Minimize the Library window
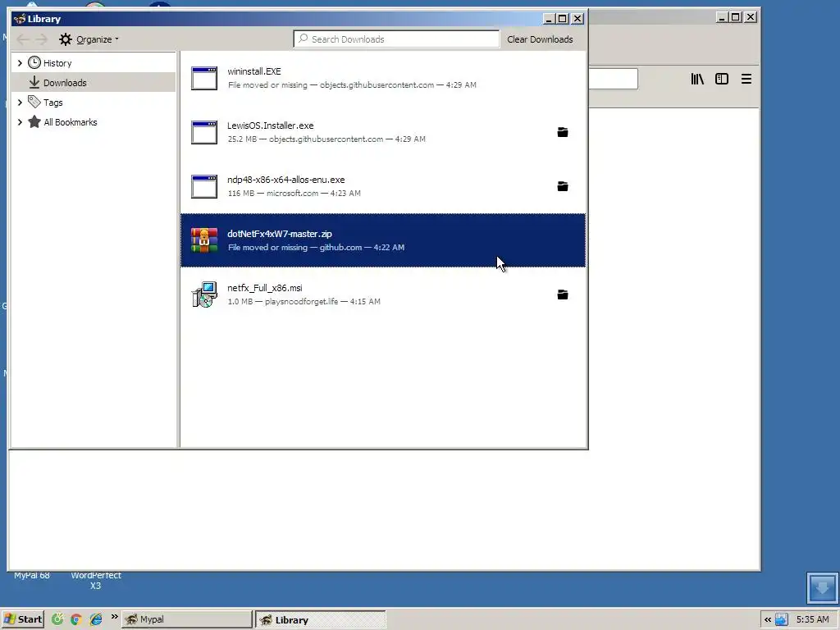 (x=549, y=19)
